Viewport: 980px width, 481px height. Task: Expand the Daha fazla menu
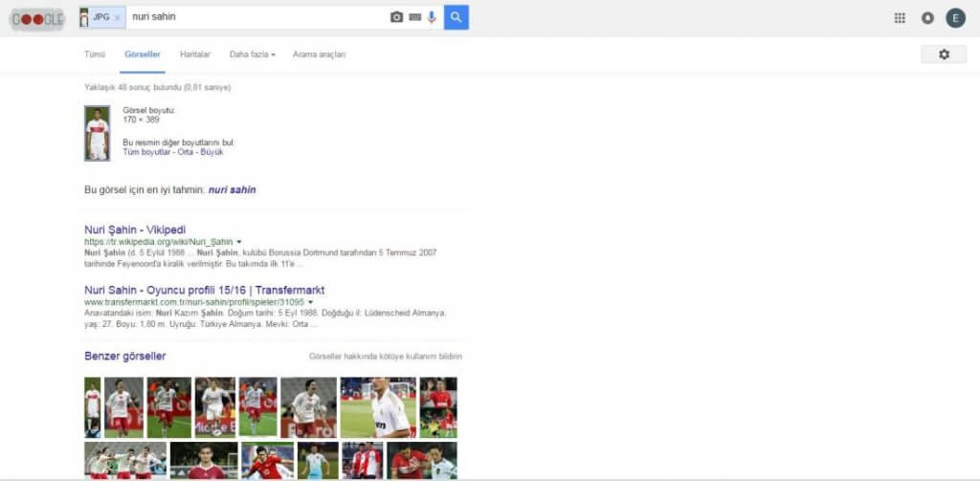[x=253, y=55]
